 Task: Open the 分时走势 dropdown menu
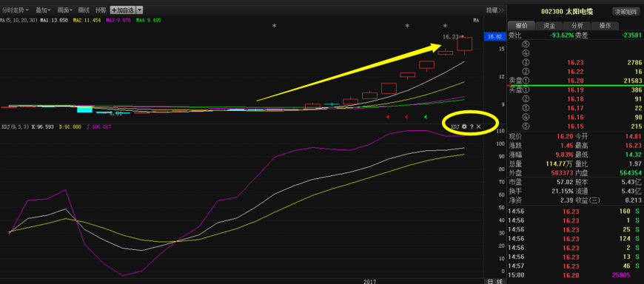click(16, 10)
